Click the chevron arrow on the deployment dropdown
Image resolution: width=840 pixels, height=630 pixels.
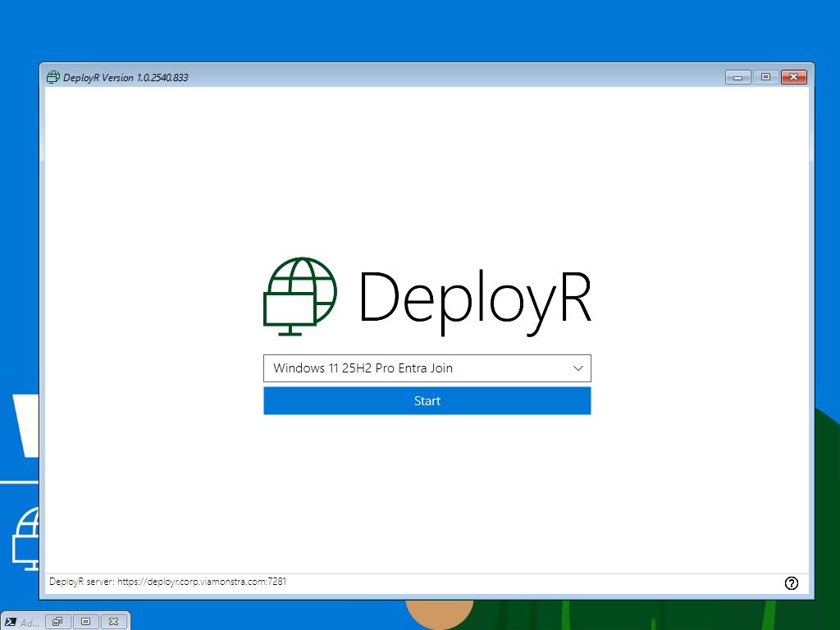point(577,367)
